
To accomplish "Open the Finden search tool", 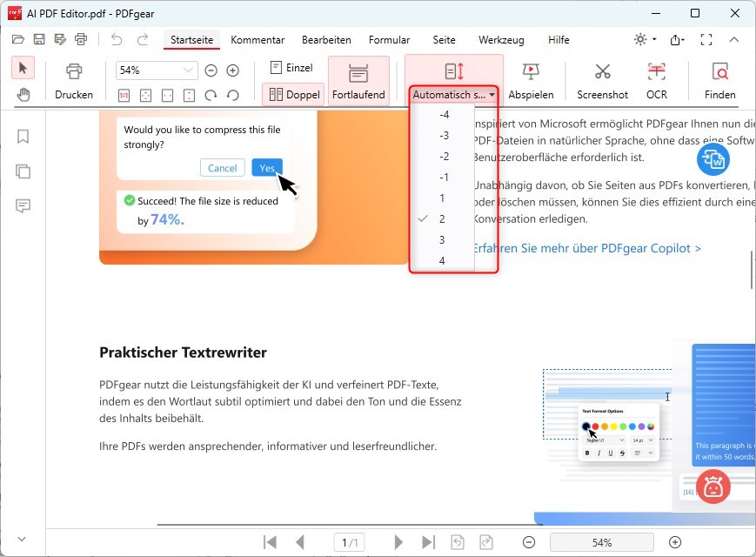I will coord(719,81).
